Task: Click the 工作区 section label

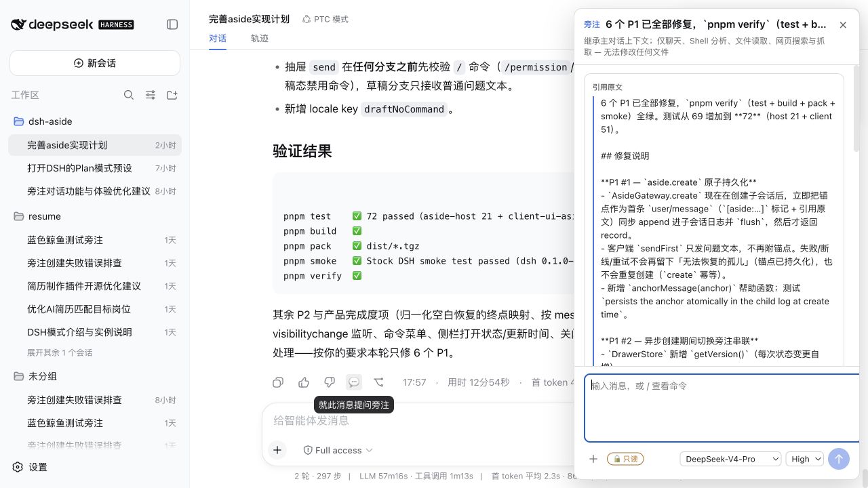Action: (25, 95)
